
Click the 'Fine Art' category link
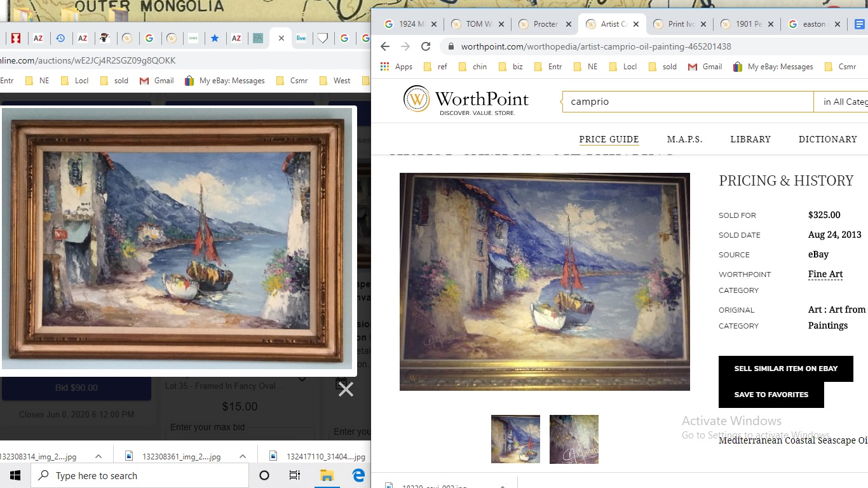pos(825,274)
